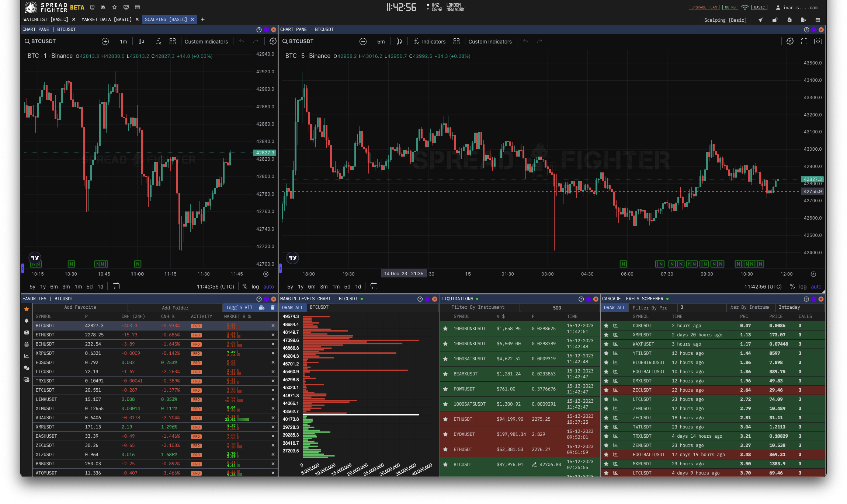
Task: Click the chat bubbles icon in Favorites sidebar
Action: [x=27, y=368]
